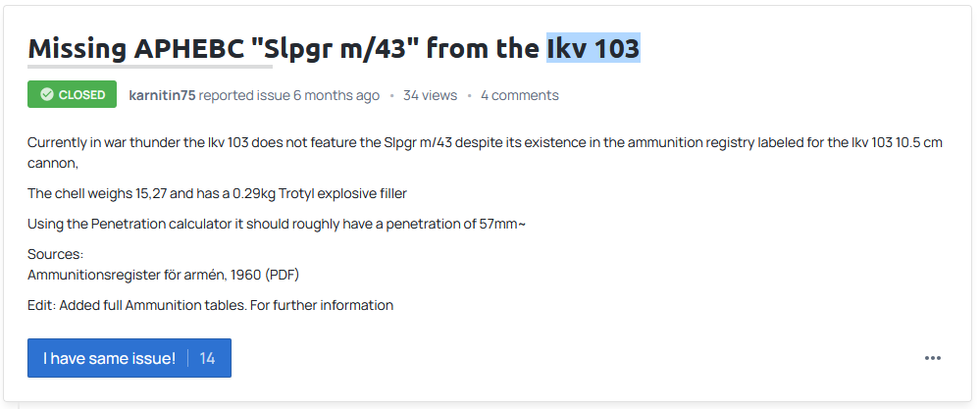Screen dimensions: 980x409
Task: Click the green CLOSED status label
Action: 72,95
